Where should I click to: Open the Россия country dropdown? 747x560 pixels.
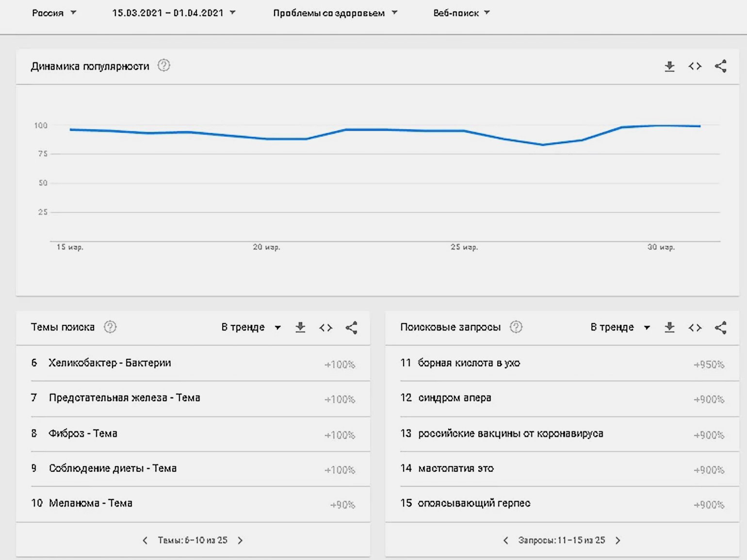54,13
